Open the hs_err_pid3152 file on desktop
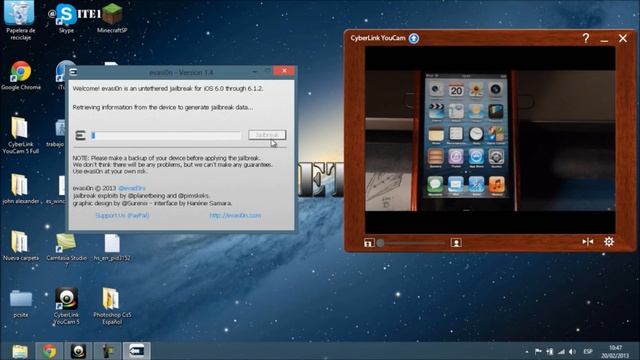Screen dimensions: 640x360 click(x=112, y=247)
